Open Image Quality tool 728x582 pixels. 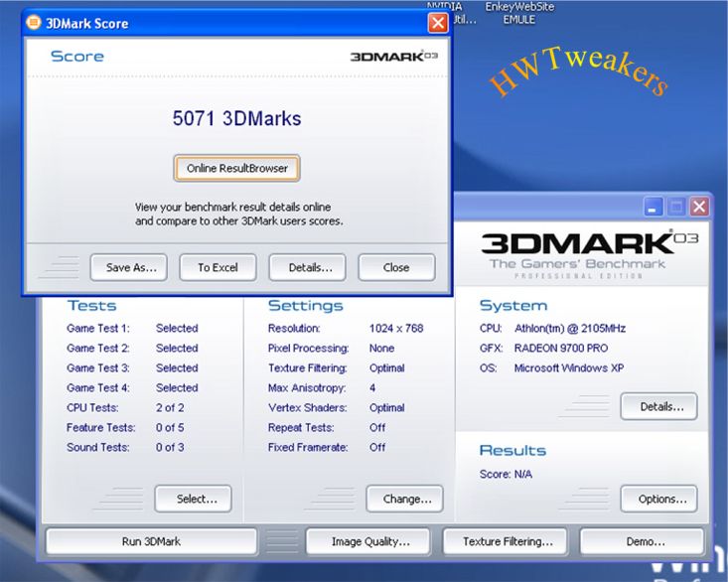click(367, 541)
